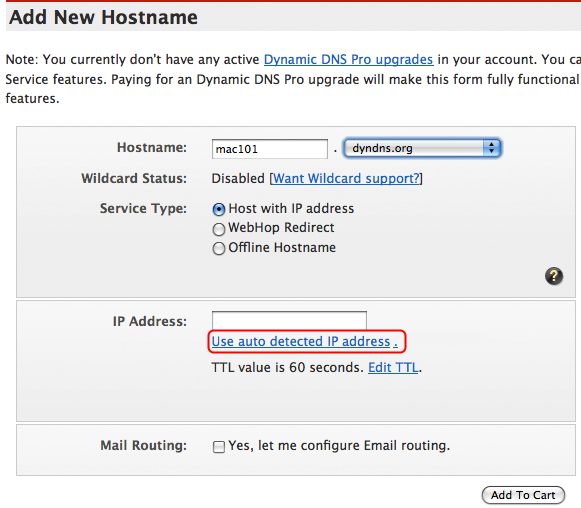Click the domain dropdown's up-down arrows
Screen dimensions: 581x508
491,148
